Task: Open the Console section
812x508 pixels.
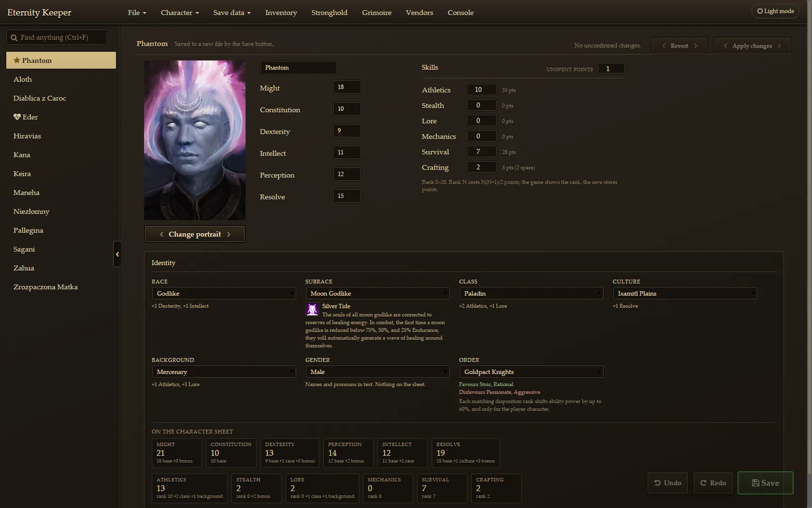Action: 460,13
